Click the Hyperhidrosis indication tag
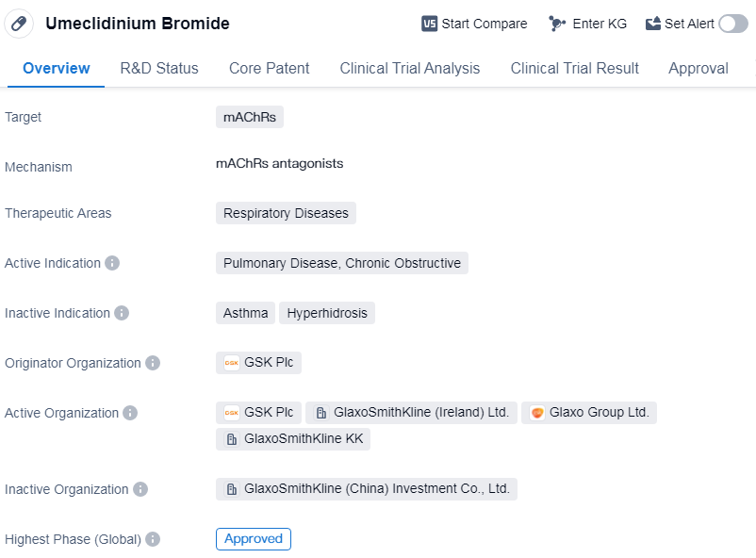 327,313
